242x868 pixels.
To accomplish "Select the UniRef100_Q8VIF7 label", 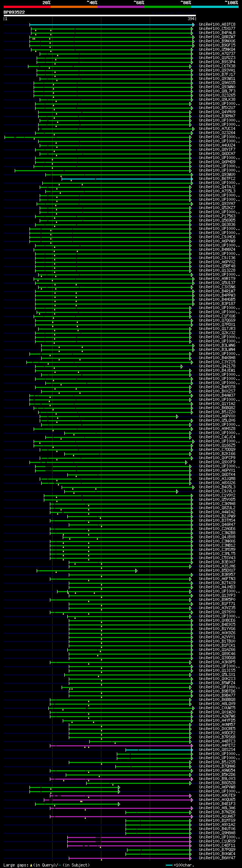I will 217,150.
